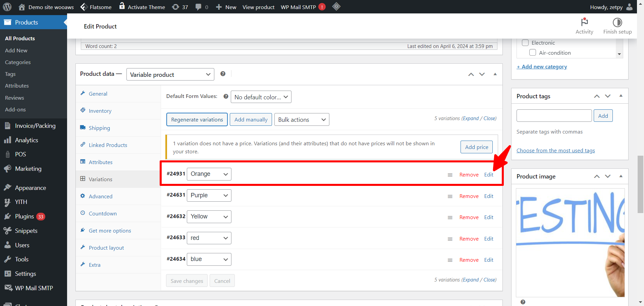Check the Electronic category checkbox
This screenshot has height=306, width=644.
pos(525,43)
